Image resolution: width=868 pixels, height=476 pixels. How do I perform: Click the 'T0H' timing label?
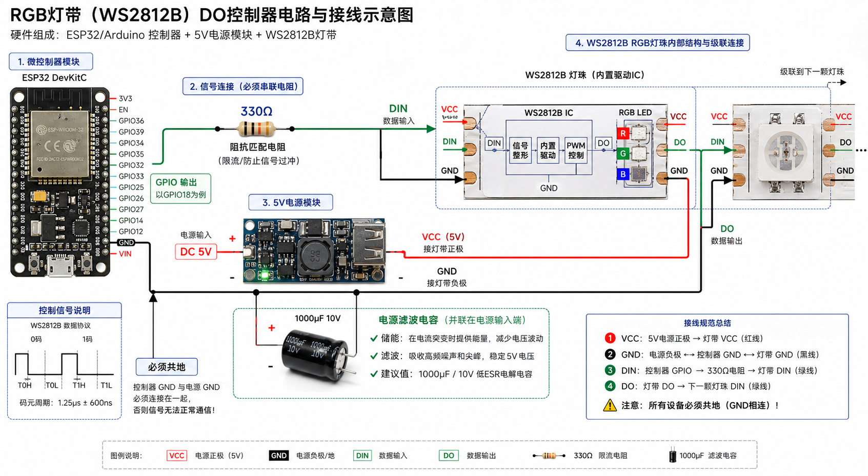coord(25,385)
